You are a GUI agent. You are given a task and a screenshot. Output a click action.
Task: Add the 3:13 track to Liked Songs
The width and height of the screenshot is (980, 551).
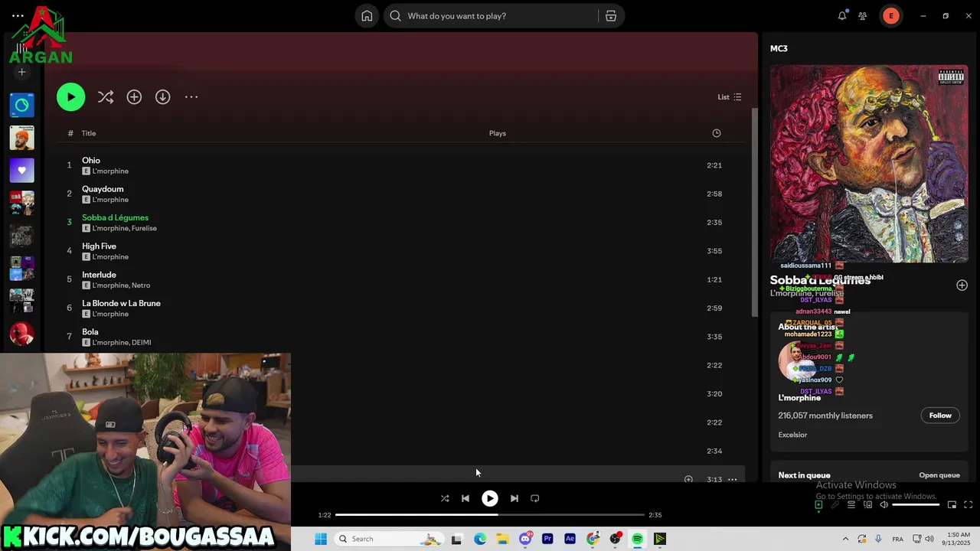(x=688, y=479)
